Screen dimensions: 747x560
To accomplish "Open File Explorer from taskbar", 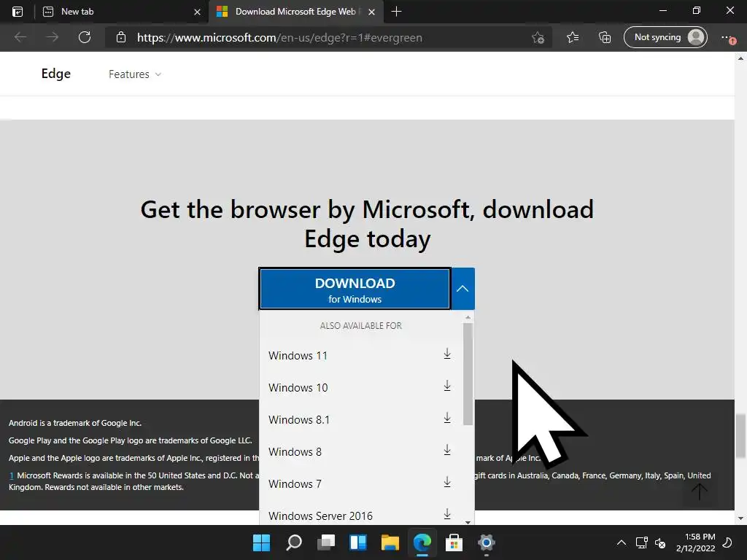I will click(390, 542).
